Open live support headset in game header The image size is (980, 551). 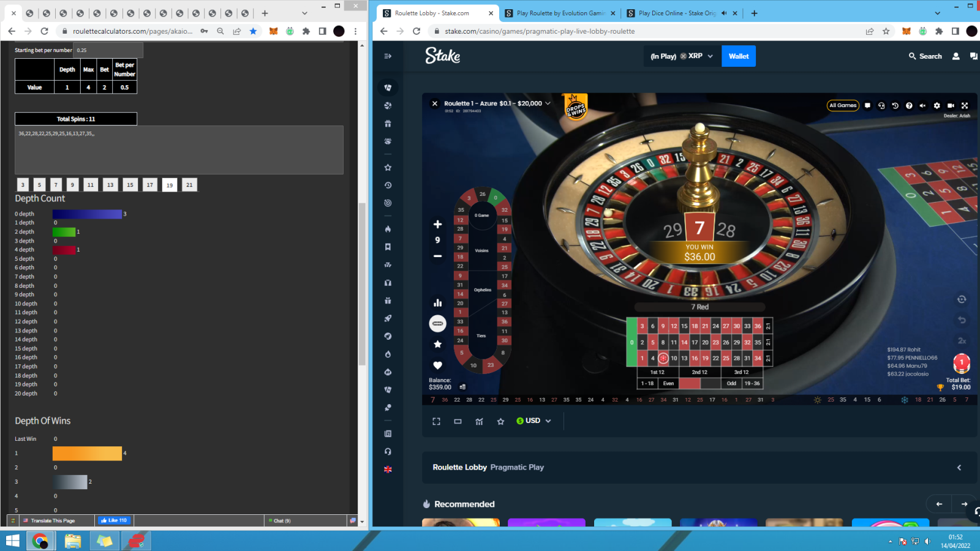(881, 105)
